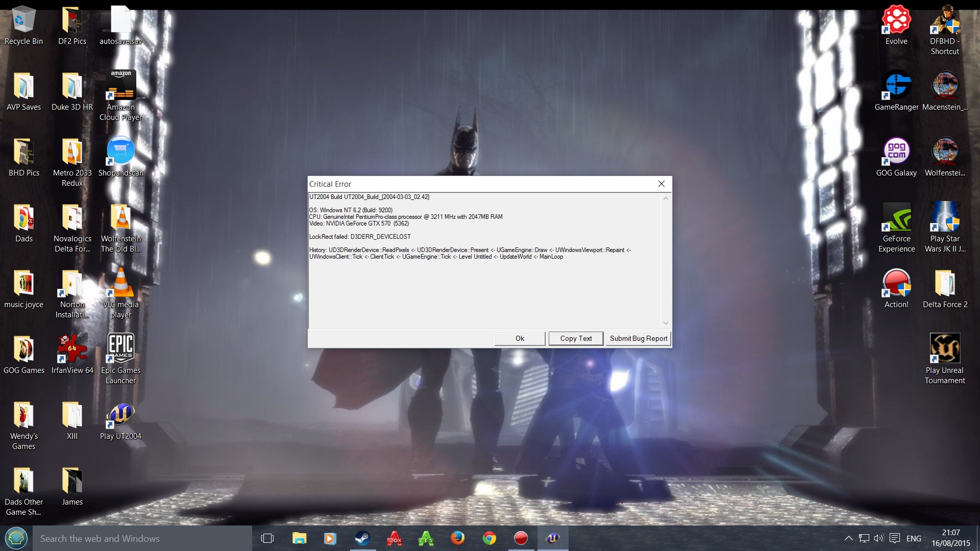Click Ok in Critical Error dialog
This screenshot has width=980, height=551.
520,338
